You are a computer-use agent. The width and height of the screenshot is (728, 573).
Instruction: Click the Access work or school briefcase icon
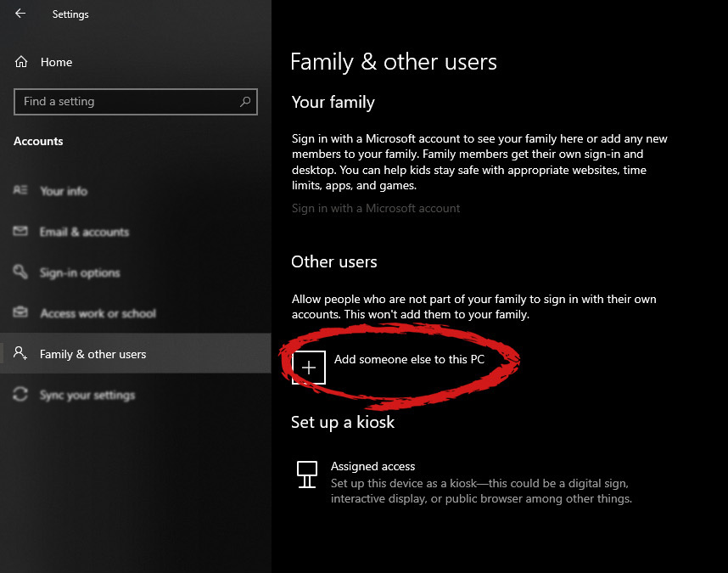coord(20,312)
